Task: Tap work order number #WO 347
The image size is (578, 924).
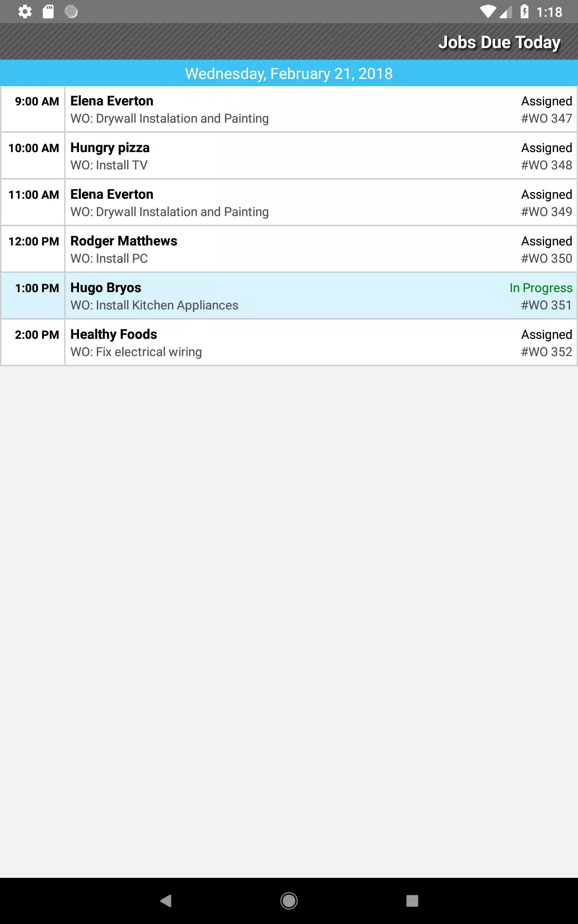Action: [x=547, y=118]
